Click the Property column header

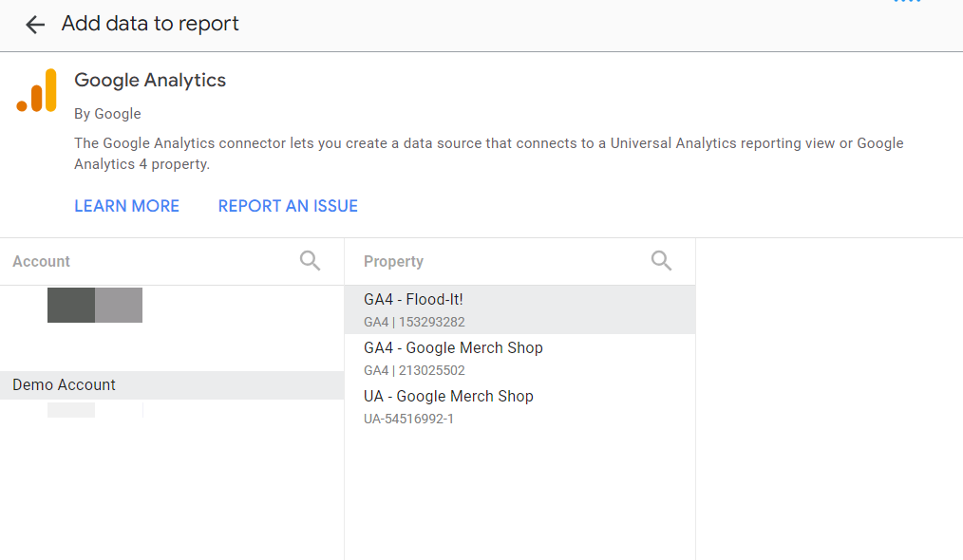[x=394, y=262]
